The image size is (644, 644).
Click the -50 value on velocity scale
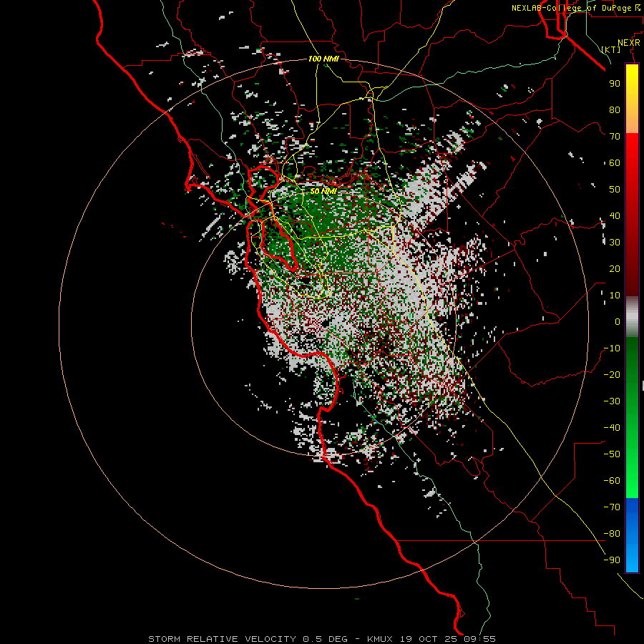coord(612,454)
